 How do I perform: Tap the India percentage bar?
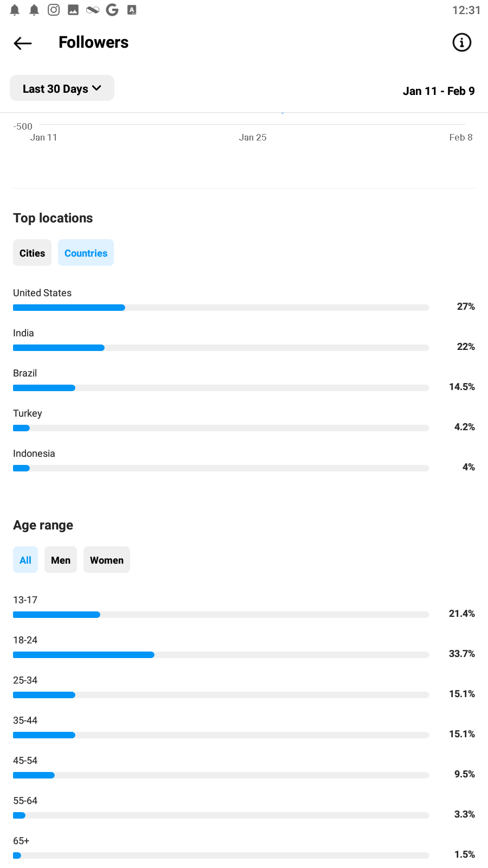click(x=221, y=348)
